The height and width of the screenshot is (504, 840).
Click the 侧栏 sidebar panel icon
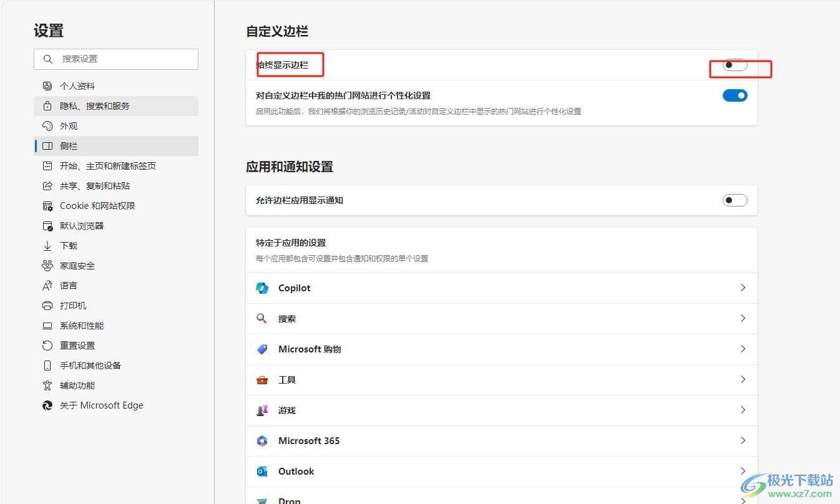(47, 146)
